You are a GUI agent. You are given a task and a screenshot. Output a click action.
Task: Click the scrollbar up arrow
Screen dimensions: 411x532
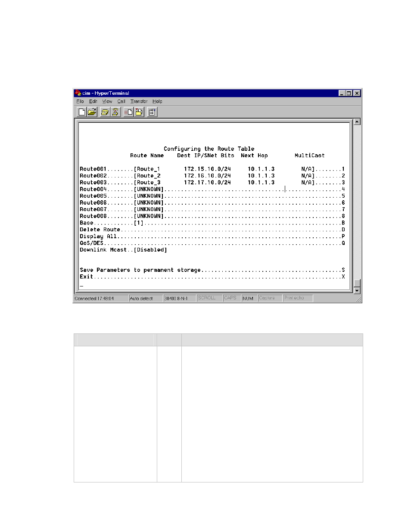click(x=357, y=121)
